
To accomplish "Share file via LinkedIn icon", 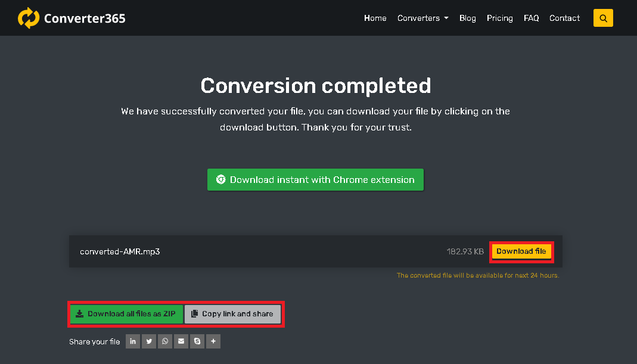I will tap(133, 341).
